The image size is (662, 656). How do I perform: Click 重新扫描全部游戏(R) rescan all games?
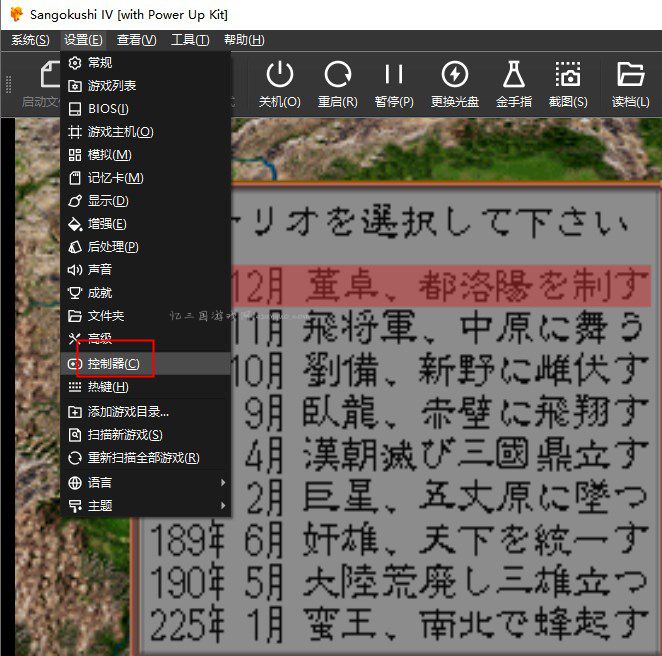tap(146, 458)
